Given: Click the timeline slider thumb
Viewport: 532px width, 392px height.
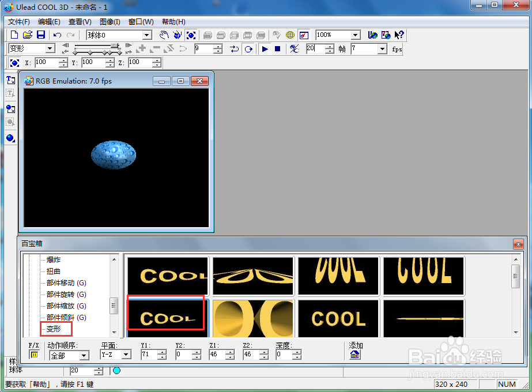Looking at the screenshot, I should tap(116, 45).
